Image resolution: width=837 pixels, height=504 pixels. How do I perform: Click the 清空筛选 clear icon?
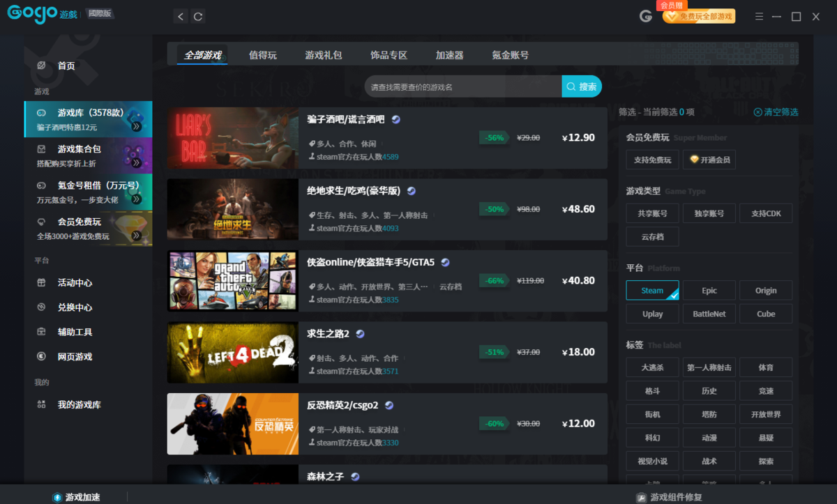pos(758,112)
